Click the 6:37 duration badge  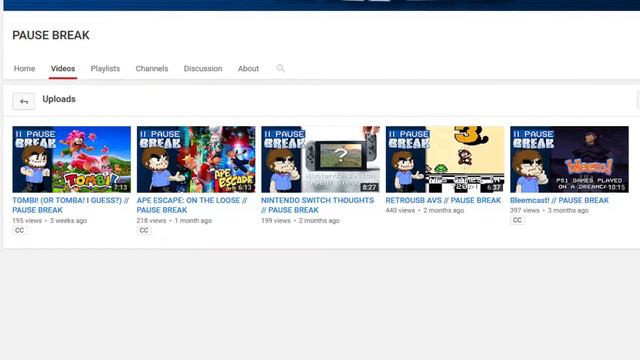tap(494, 187)
